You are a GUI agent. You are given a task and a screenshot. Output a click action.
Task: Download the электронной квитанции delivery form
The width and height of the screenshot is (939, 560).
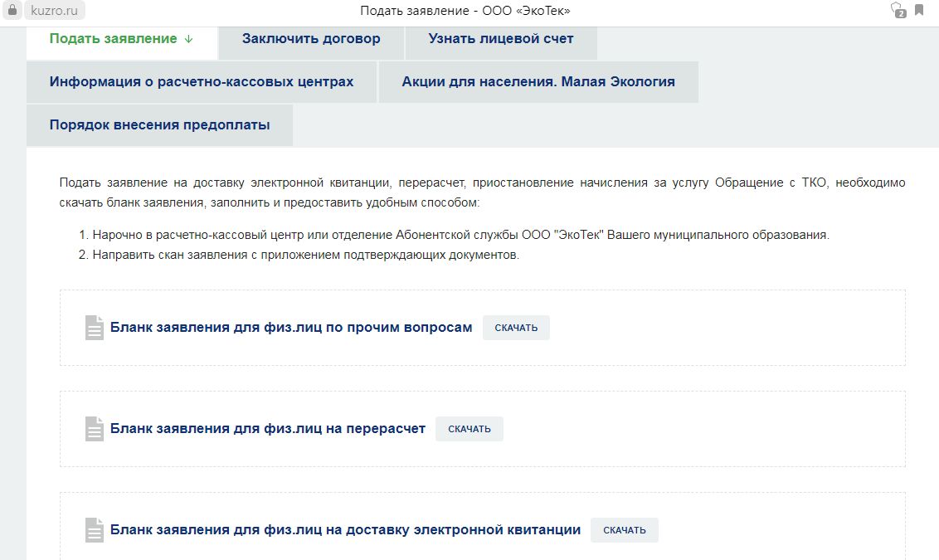tap(624, 530)
